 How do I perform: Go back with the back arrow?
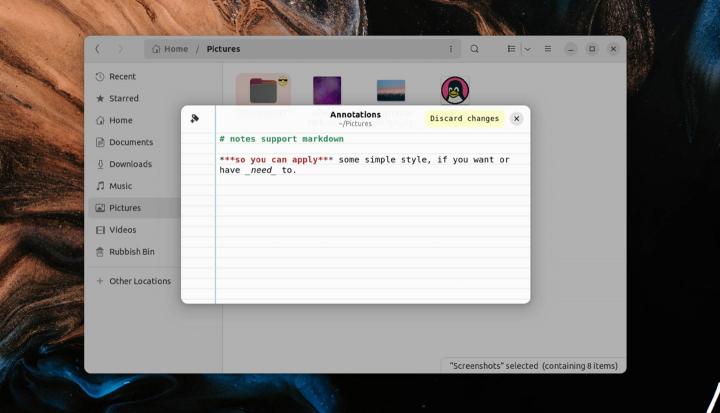[97, 49]
